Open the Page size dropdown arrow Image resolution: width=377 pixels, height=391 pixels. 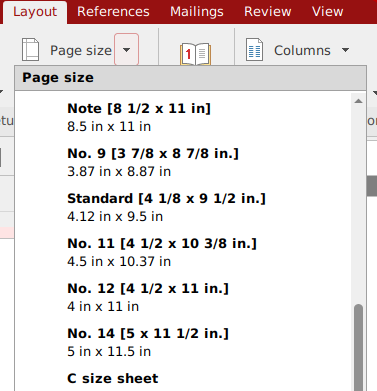[126, 50]
